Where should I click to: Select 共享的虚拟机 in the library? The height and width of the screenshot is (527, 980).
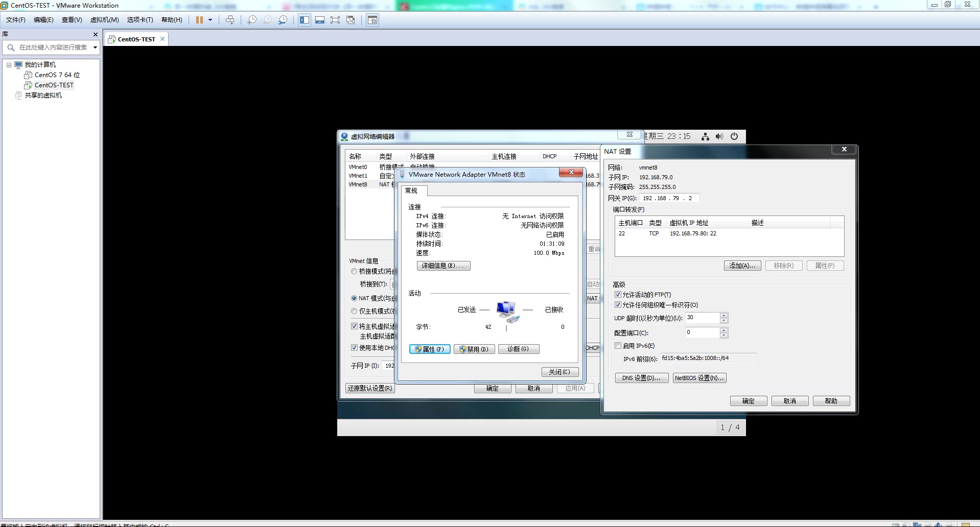pyautogui.click(x=39, y=95)
